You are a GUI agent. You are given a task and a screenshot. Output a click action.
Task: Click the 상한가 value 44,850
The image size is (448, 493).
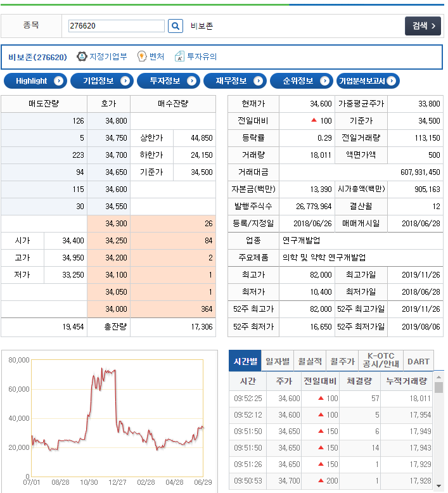tap(202, 138)
